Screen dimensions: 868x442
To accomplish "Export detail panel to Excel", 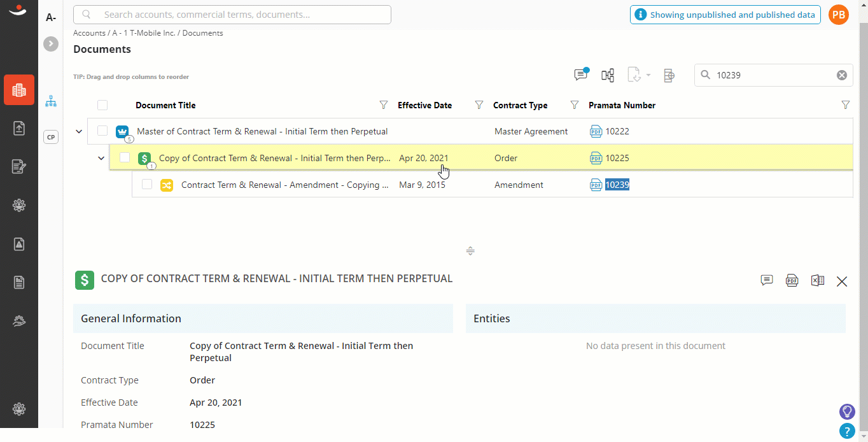I will (818, 280).
